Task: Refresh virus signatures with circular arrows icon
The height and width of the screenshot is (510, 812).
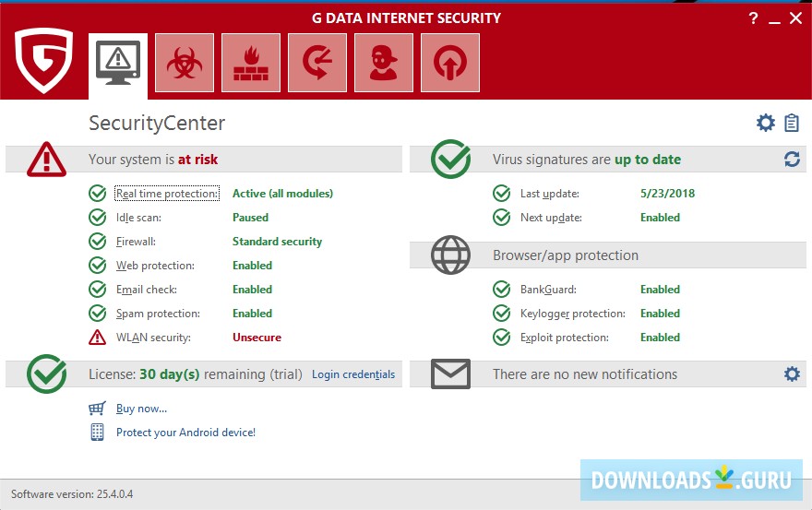Action: (x=792, y=159)
